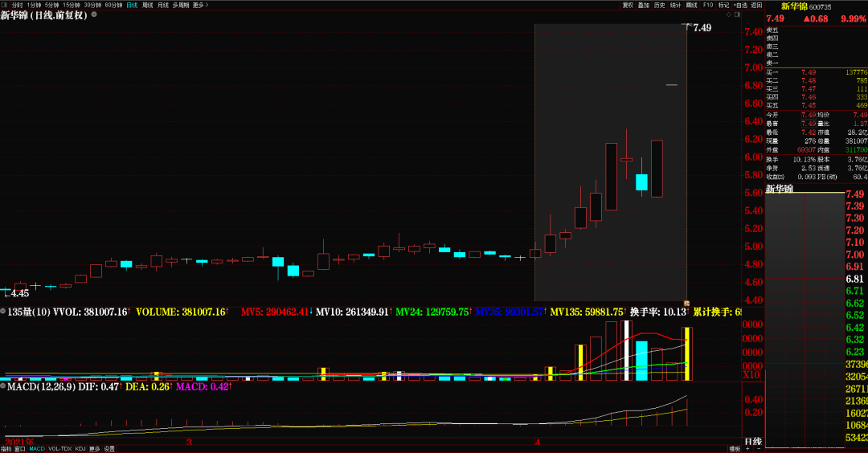This screenshot has height=453, width=868.
Task: Click the small marker icon at chart selection corner
Action: (x=686, y=303)
